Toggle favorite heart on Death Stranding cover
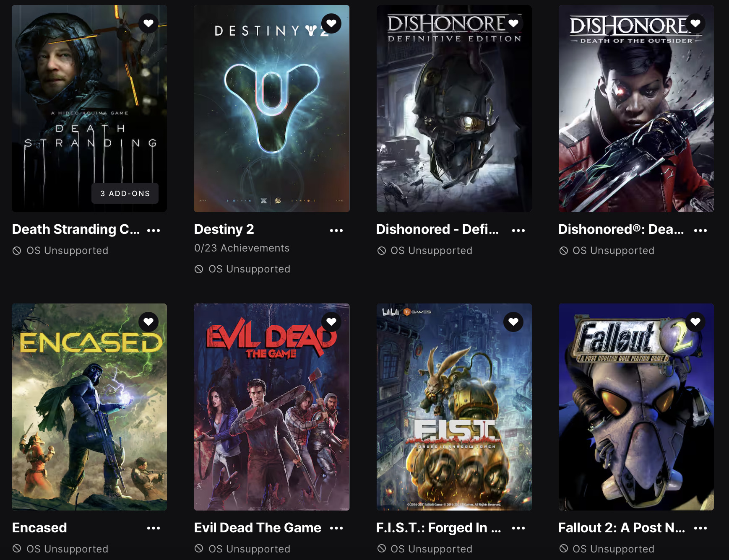The height and width of the screenshot is (560, 729). click(x=148, y=23)
